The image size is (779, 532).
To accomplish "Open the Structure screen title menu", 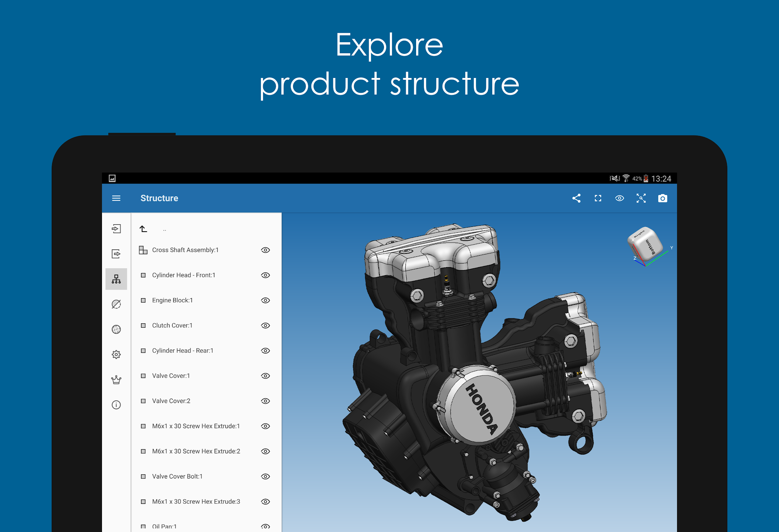I will pyautogui.click(x=159, y=198).
